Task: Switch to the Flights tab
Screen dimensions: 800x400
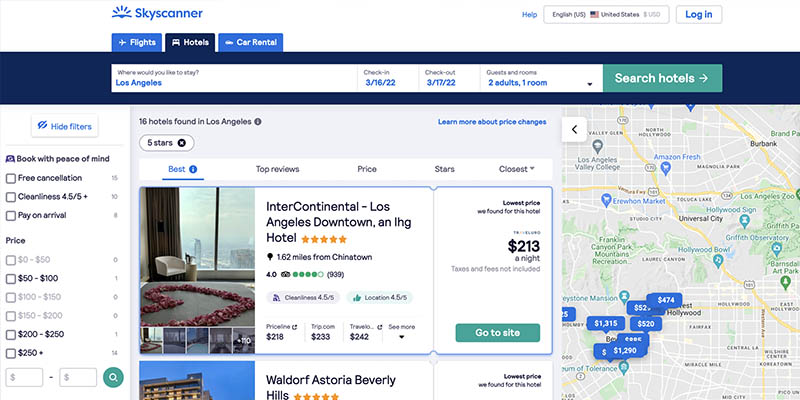Action: coord(136,43)
